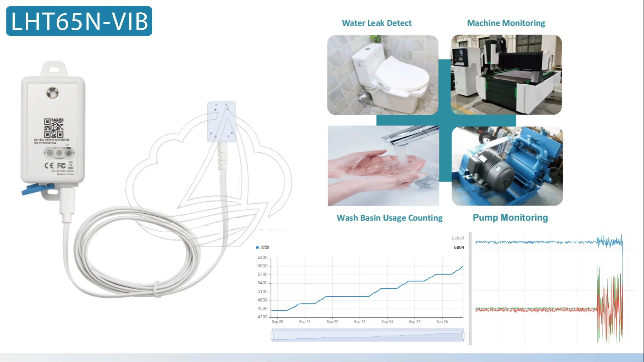Click the Sep 25 axis label

(x=415, y=322)
